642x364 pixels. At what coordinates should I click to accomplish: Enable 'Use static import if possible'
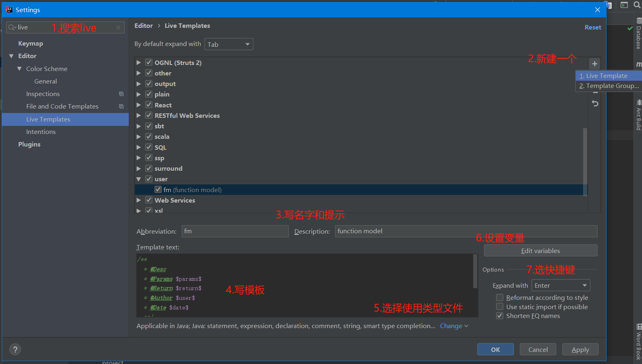(x=499, y=307)
